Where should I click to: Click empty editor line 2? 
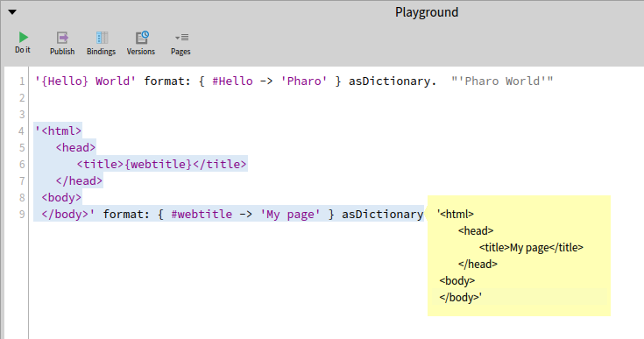tap(336, 98)
